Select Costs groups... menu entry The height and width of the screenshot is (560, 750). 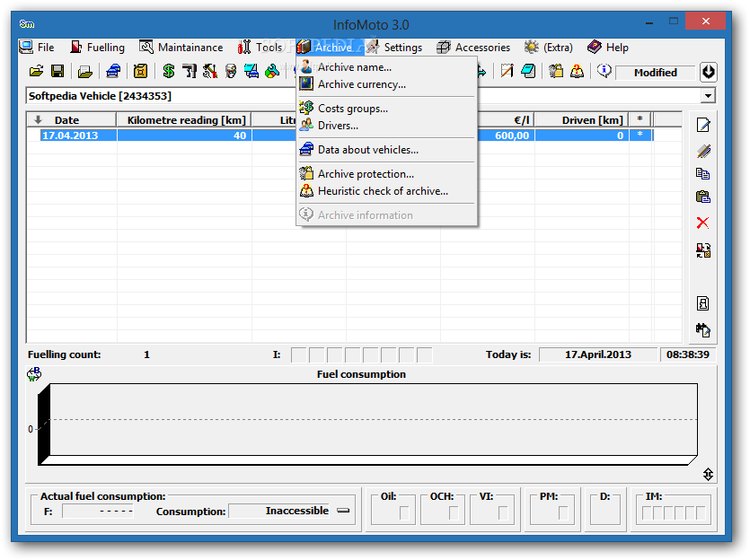click(x=386, y=109)
